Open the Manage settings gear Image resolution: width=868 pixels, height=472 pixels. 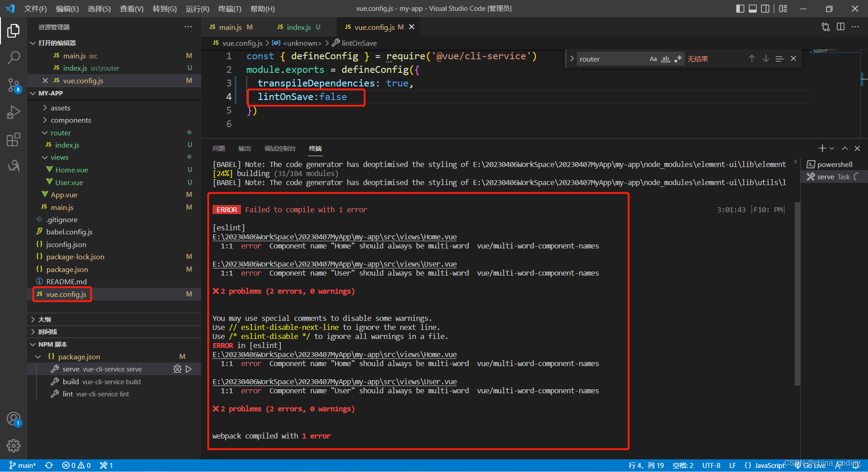point(14,446)
